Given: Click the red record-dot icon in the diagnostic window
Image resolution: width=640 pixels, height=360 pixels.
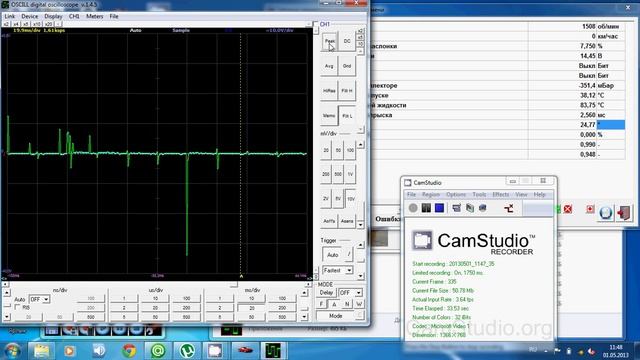Looking at the screenshot, I should (590, 209).
